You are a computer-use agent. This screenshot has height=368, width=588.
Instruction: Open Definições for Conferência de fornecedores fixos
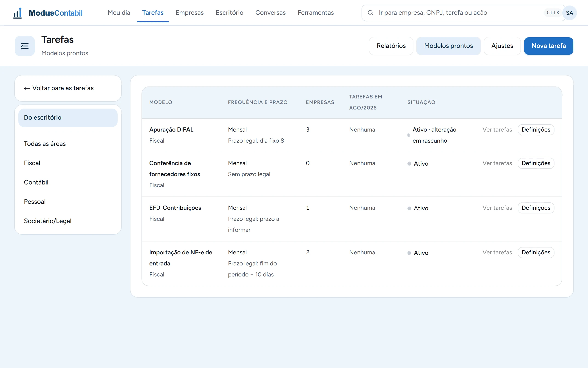pos(536,163)
